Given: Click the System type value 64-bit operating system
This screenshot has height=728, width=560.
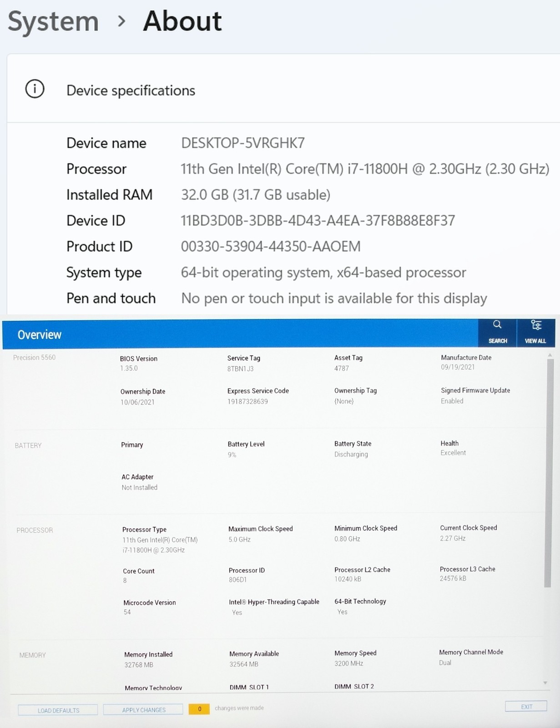Looking at the screenshot, I should coord(323,273).
